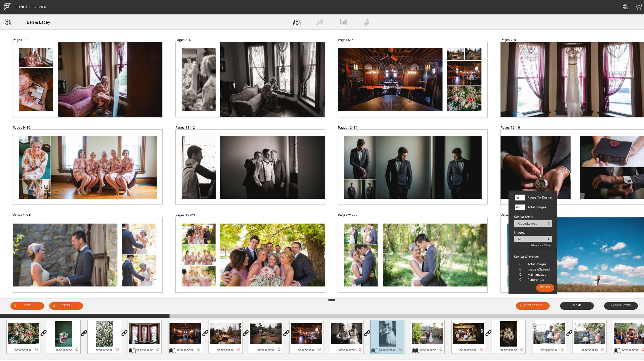Switch to the Album Designer module icon

pyautogui.click(x=297, y=22)
